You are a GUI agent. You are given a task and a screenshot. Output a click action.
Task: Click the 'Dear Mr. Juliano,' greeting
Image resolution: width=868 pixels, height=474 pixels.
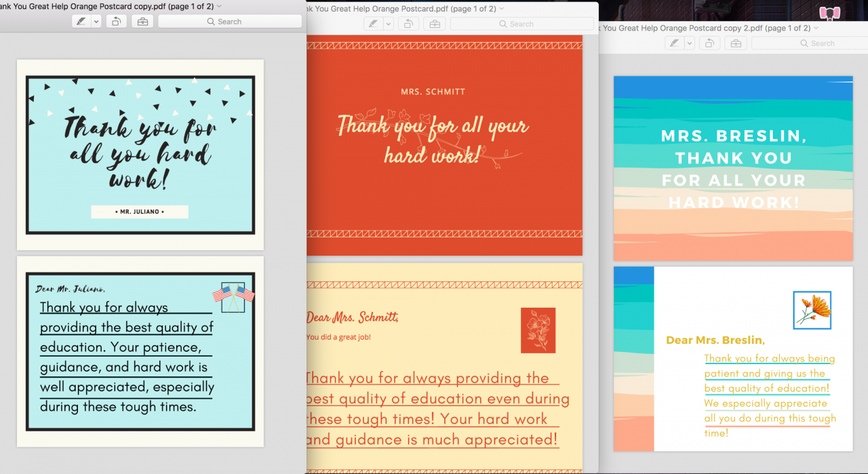[71, 290]
